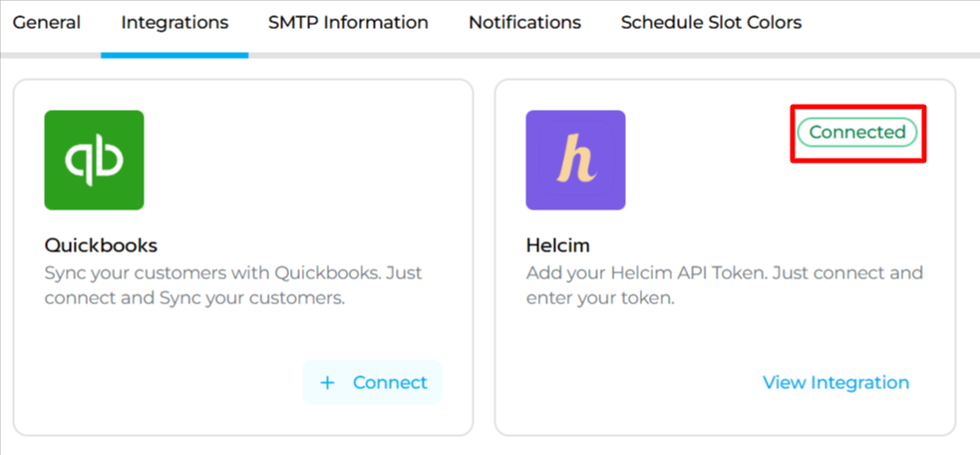This screenshot has width=980, height=455.
Task: Click the Helcim API Token description text
Action: 724,285
